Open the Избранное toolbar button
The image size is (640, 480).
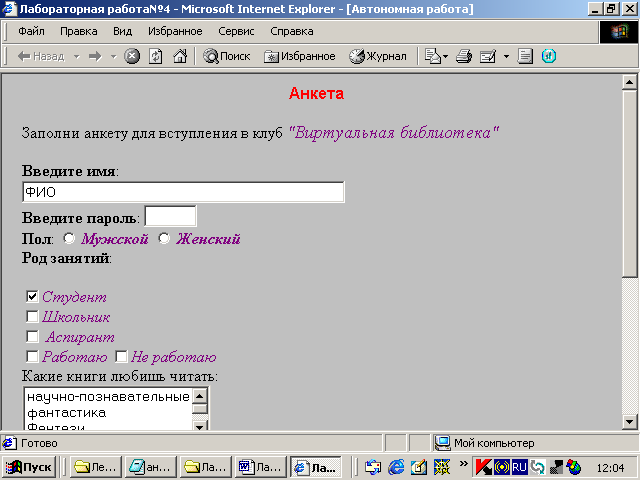(300, 56)
